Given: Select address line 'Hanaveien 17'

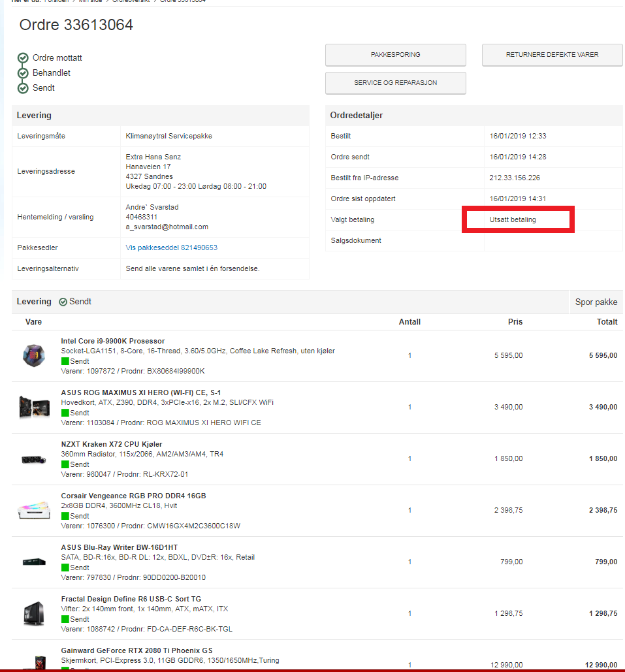Looking at the screenshot, I should coord(148,167).
